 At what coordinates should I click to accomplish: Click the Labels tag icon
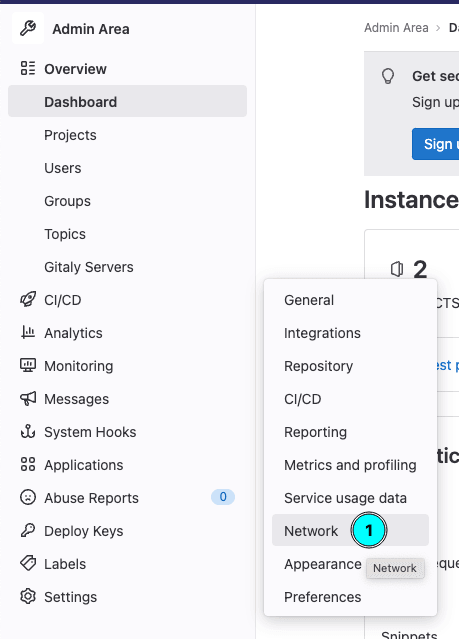pos(28,563)
